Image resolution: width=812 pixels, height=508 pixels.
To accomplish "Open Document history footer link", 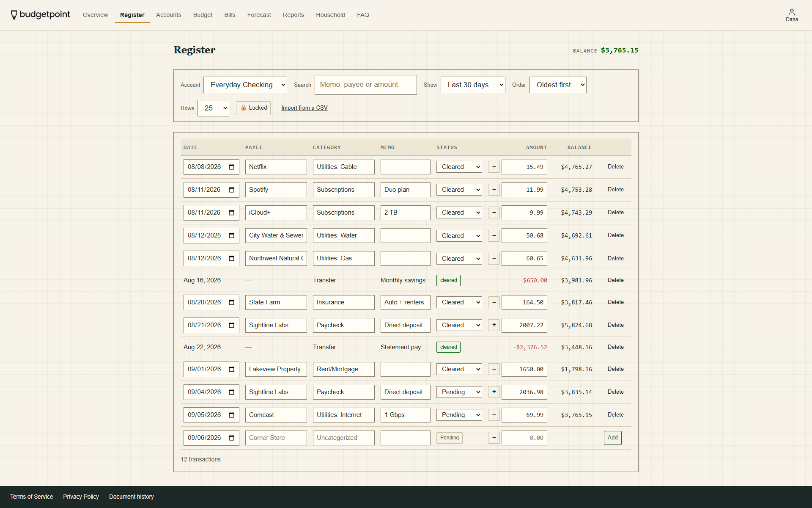I will (132, 497).
